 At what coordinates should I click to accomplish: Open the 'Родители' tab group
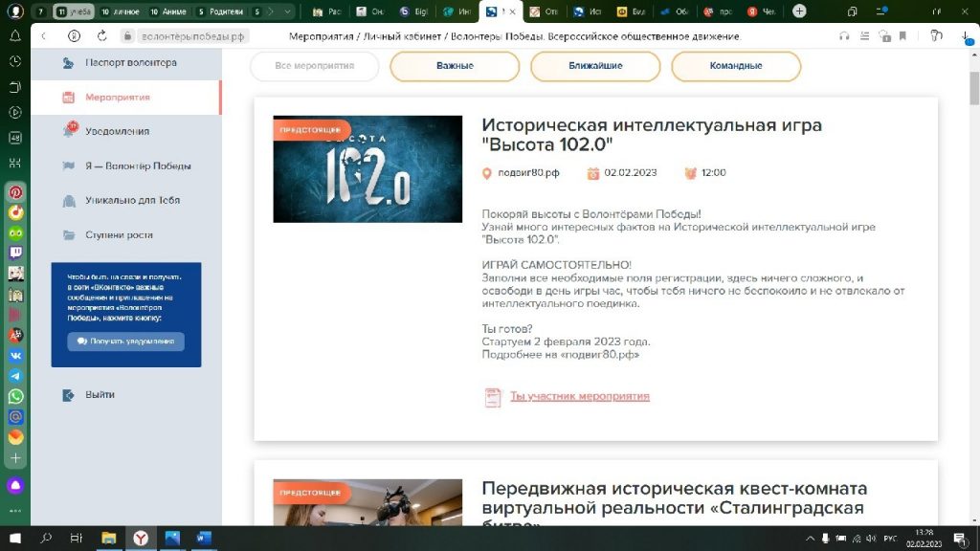pos(220,11)
